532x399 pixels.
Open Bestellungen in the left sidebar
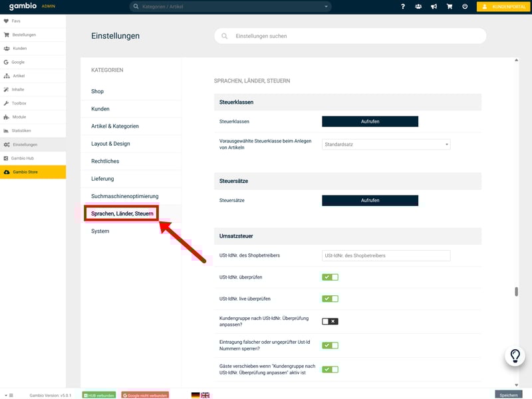[24, 35]
